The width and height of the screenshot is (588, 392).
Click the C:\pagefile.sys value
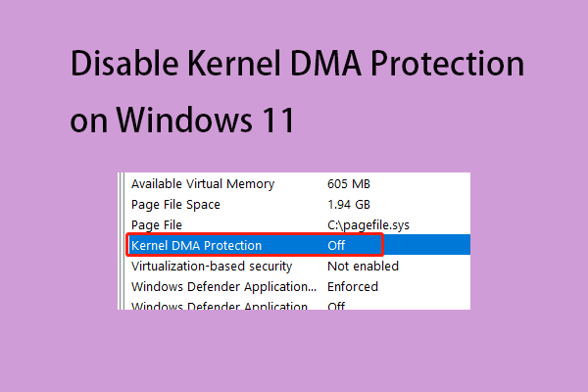coord(367,224)
